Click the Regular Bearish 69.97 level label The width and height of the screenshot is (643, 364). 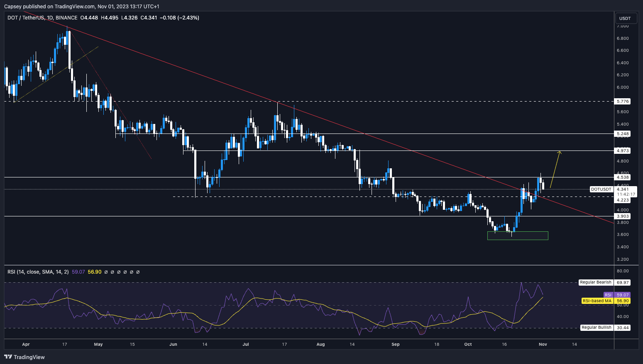coord(596,282)
